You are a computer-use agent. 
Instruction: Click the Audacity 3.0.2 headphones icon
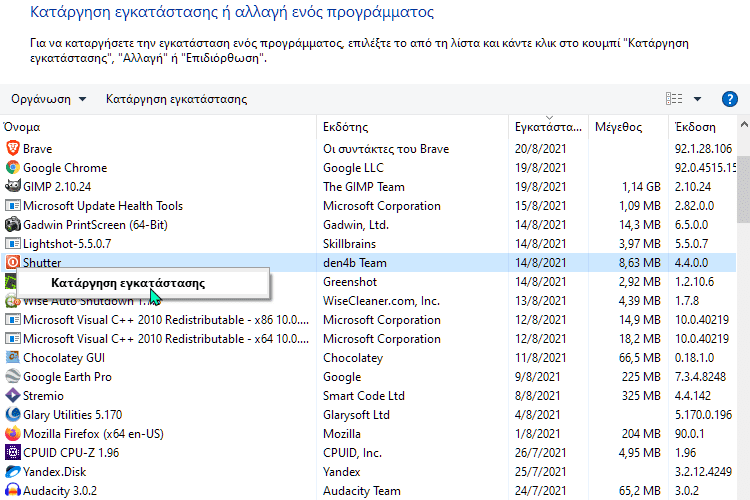[12, 490]
